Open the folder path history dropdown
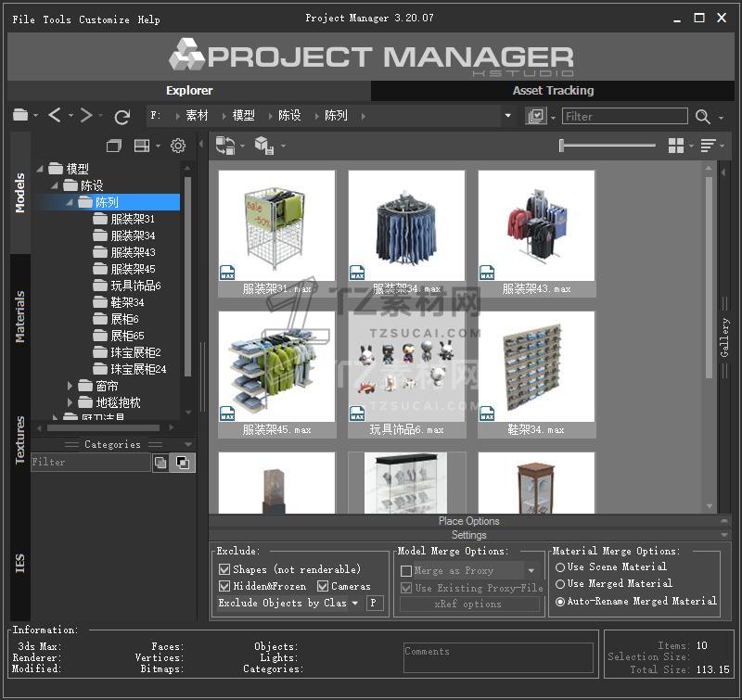Screen dimensions: 742x700 pos(507,116)
